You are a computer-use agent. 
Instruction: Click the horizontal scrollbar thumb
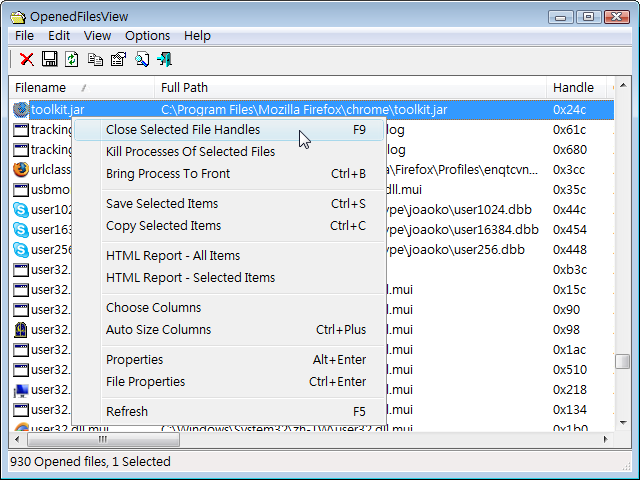tap(103, 440)
